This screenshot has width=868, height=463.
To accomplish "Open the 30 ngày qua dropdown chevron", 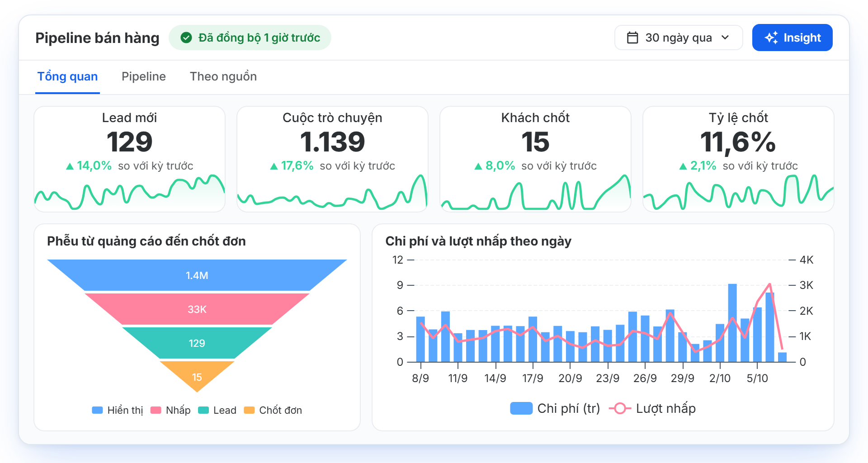I will pos(725,38).
